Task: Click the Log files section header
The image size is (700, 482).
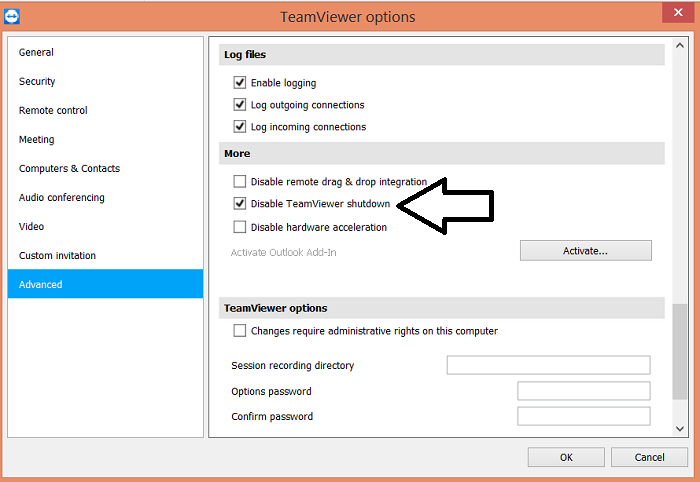Action: point(442,54)
